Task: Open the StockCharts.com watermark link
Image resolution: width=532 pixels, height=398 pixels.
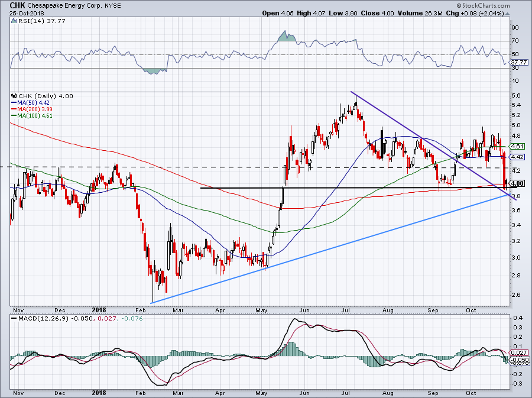Action: pos(483,5)
